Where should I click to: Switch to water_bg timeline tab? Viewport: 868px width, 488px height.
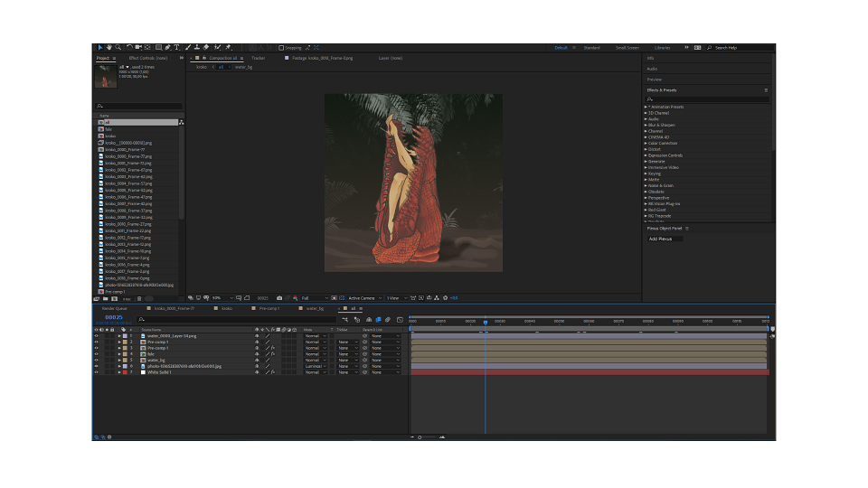pos(315,308)
